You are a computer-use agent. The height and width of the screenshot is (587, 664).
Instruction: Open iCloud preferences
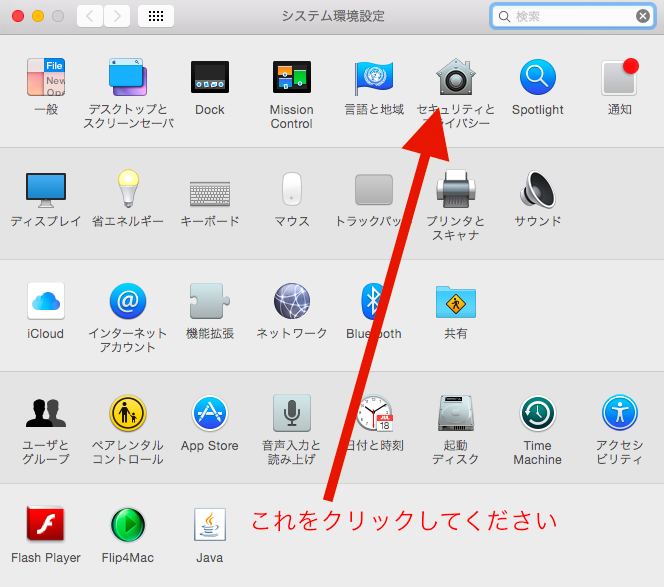(46, 301)
